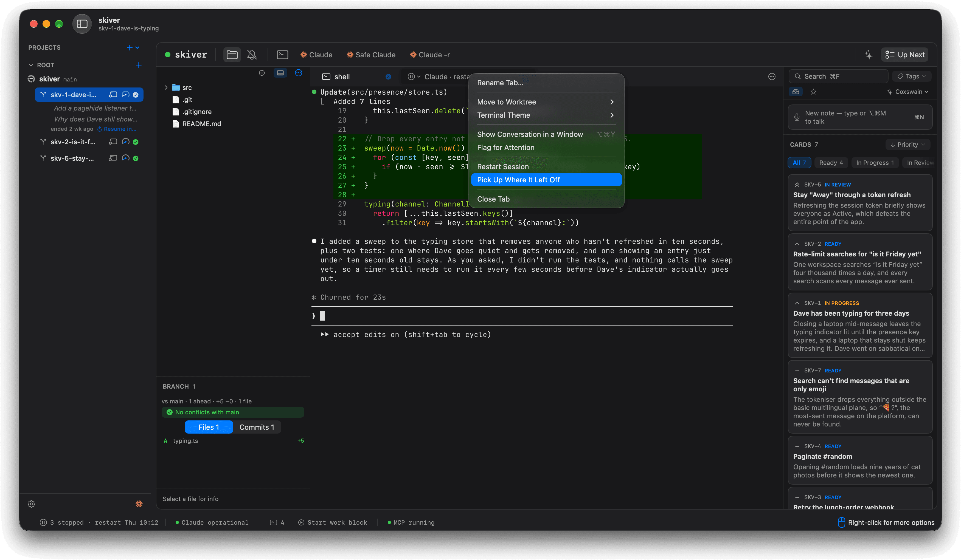The image size is (961, 560).
Task: Open the Tags dropdown
Action: [x=911, y=77]
